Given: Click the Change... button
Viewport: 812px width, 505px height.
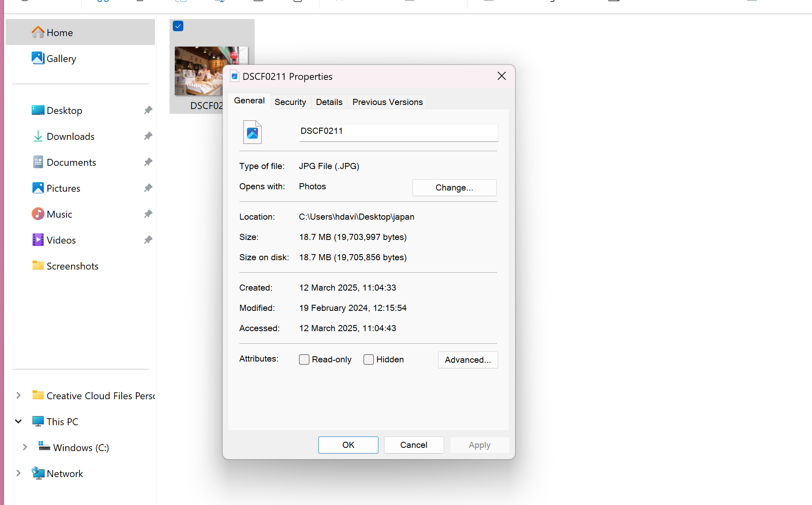Looking at the screenshot, I should [454, 188].
